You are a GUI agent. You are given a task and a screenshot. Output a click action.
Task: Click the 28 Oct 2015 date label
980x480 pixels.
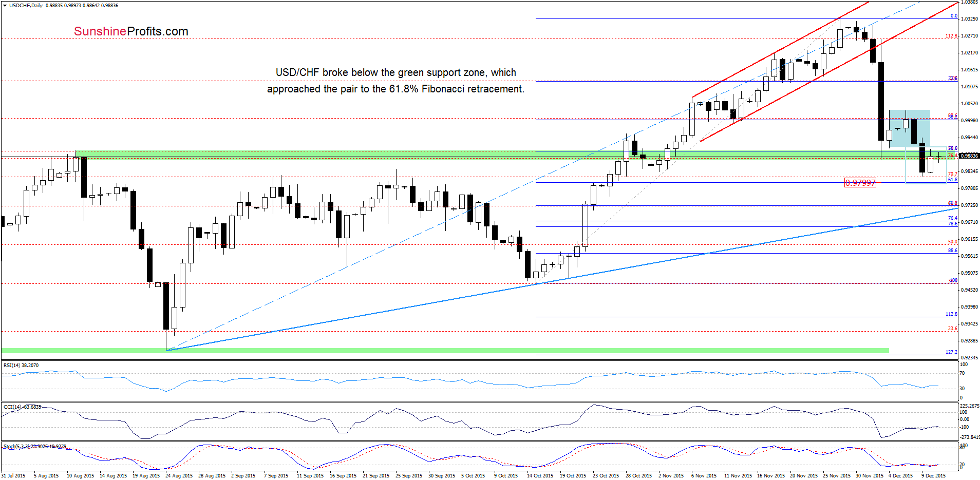(x=638, y=476)
